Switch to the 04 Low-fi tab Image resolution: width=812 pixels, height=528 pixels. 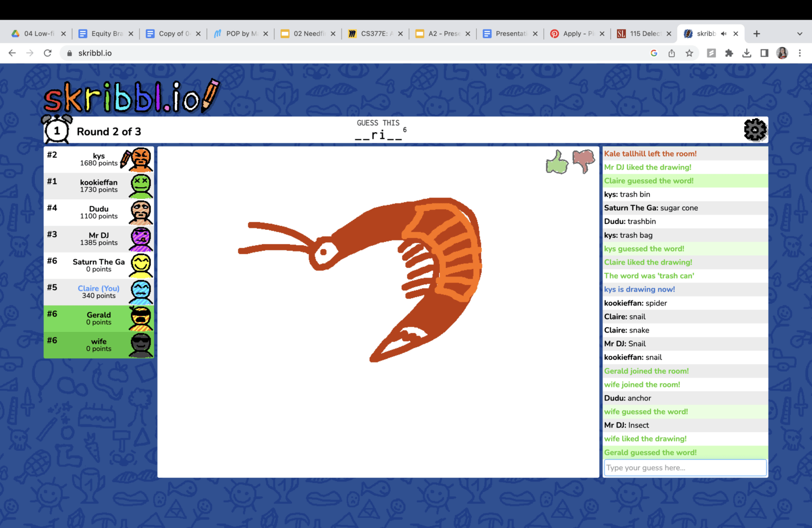tap(38, 33)
